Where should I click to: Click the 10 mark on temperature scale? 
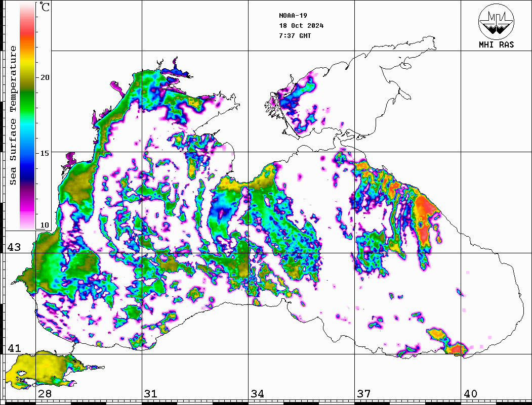click(x=45, y=225)
